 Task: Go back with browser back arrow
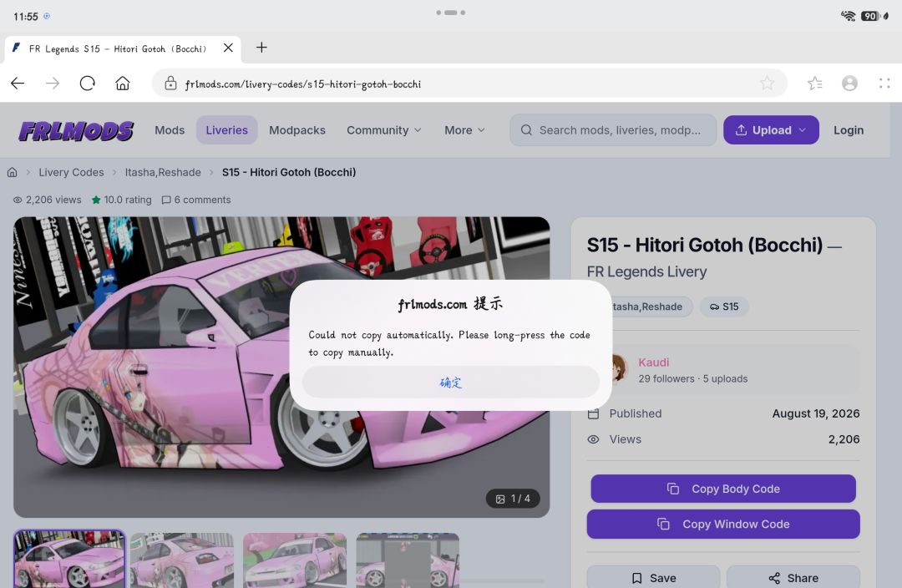[18, 84]
